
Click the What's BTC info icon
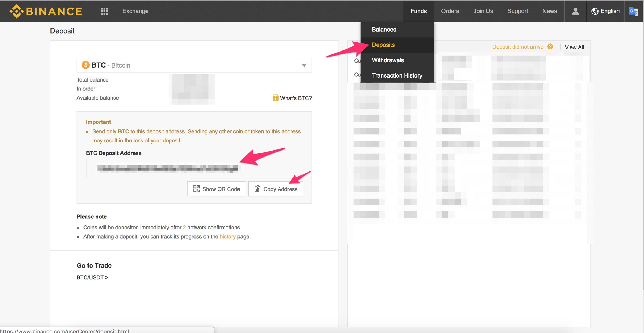pos(275,98)
